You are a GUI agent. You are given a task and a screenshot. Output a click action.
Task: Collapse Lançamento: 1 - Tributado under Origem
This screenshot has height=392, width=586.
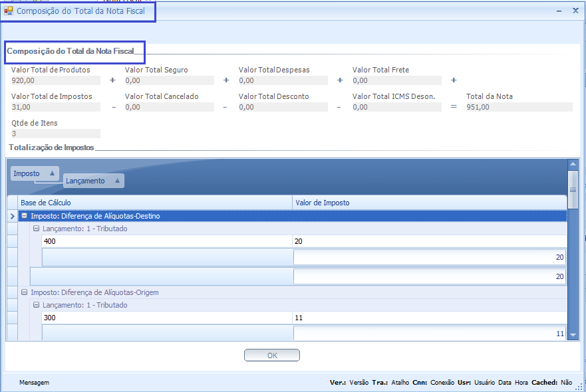point(37,305)
